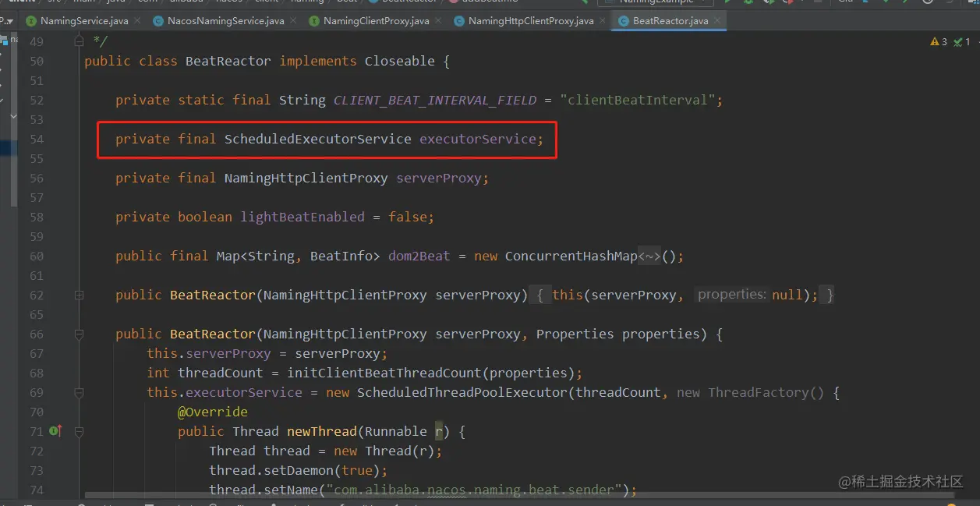Close the NamingClientProxy.java tab
980x506 pixels.
point(437,21)
